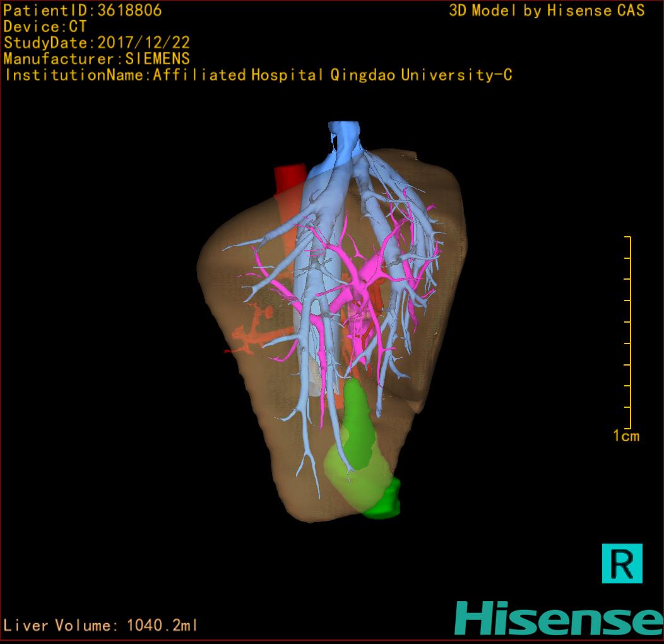Click the red aorta vessel segment

tap(290, 180)
